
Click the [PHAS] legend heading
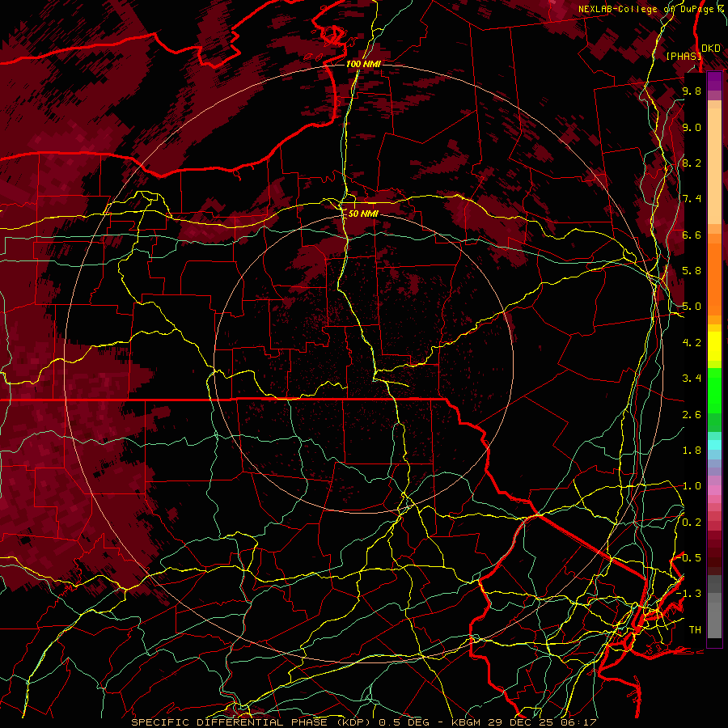[x=684, y=56]
